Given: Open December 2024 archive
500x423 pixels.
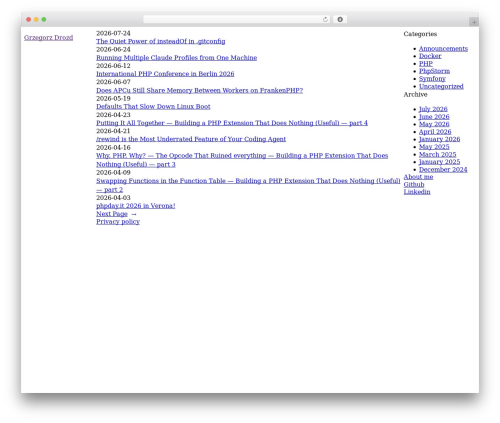Looking at the screenshot, I should (x=443, y=169).
